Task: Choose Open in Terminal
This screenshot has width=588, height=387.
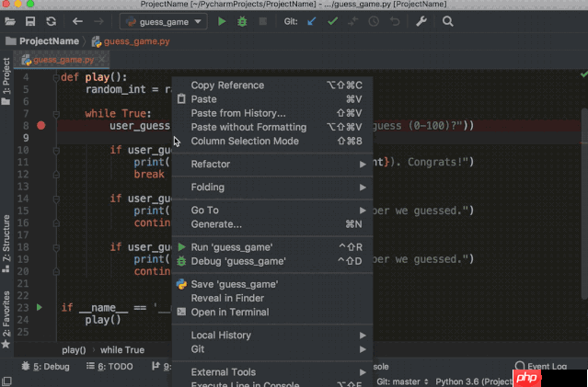Action: [272, 312]
